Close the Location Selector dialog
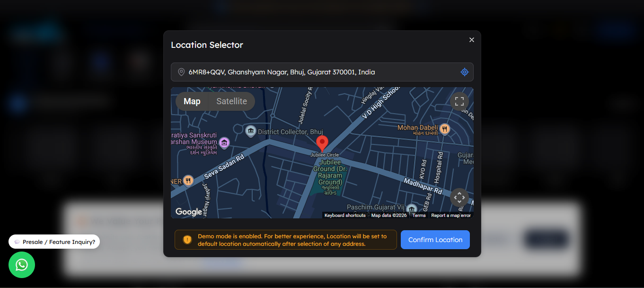Image resolution: width=644 pixels, height=288 pixels. 471,40
